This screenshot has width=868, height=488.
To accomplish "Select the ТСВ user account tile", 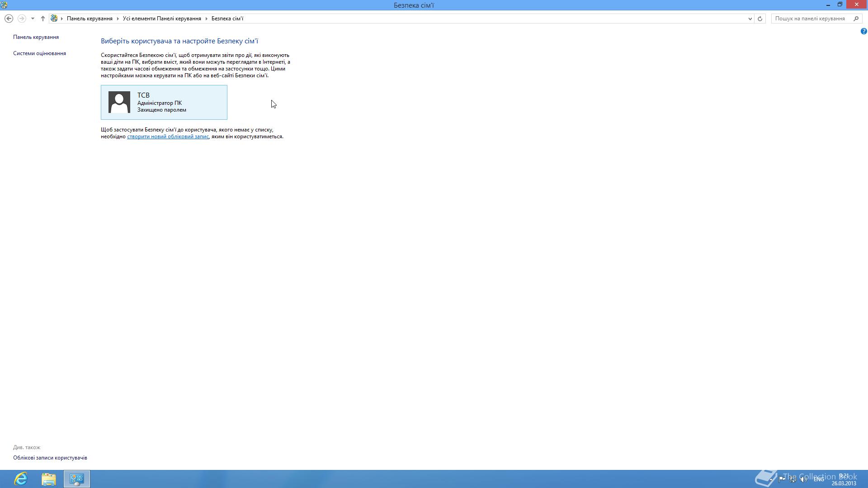I will coord(164,102).
